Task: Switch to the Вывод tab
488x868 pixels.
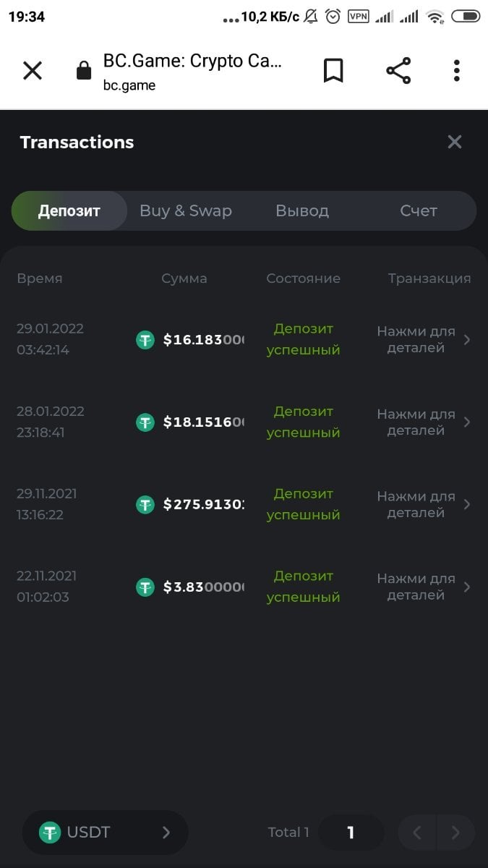Action: pos(302,211)
